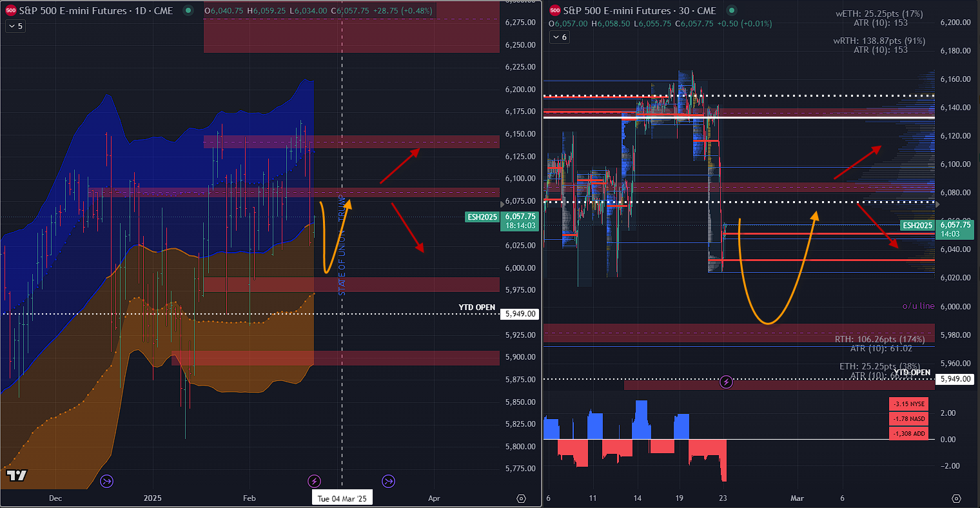This screenshot has width=980, height=508.
Task: Click the Mar label on the 30-minute time axis
Action: 798,498
